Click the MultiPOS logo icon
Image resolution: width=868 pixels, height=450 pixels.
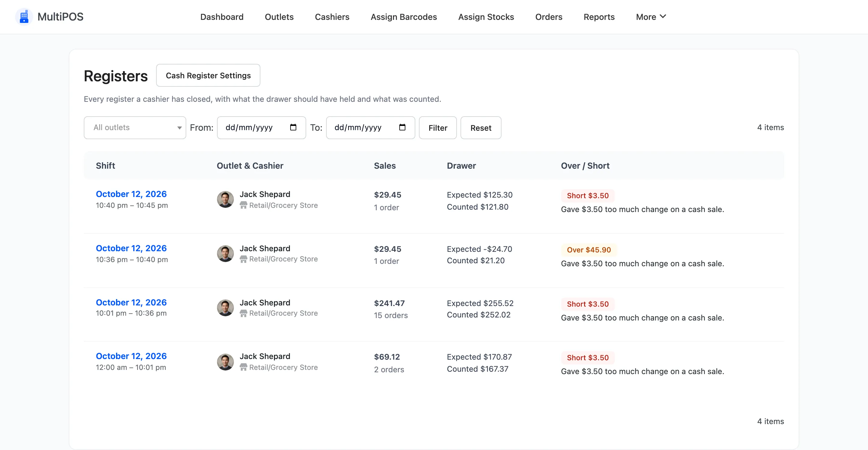coord(24,17)
